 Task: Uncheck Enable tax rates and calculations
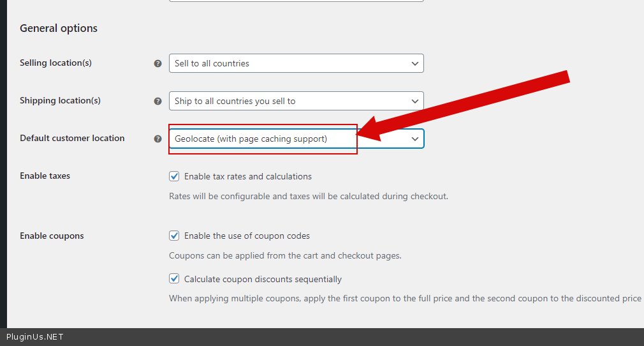(174, 176)
